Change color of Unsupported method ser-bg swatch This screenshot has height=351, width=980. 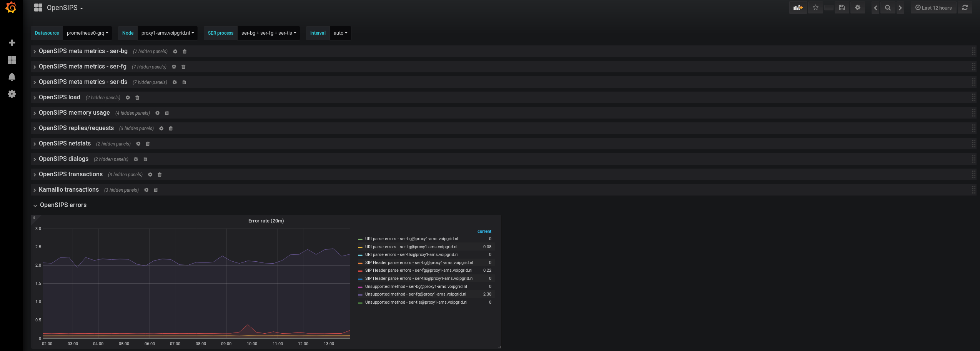click(360, 287)
